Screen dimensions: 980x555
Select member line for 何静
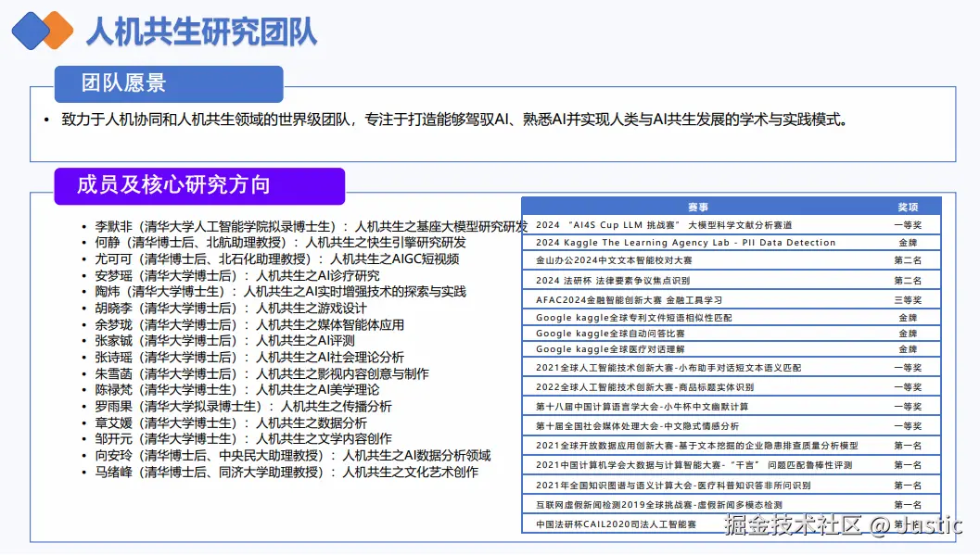(x=280, y=242)
